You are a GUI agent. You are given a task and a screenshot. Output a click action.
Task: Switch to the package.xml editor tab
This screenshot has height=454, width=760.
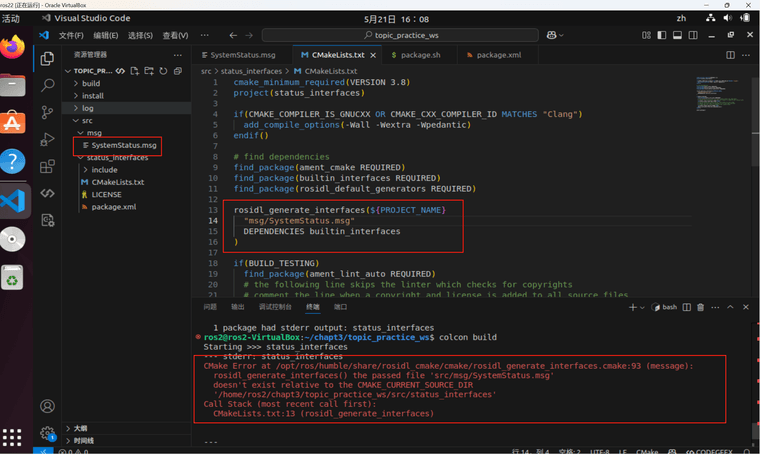[498, 55]
